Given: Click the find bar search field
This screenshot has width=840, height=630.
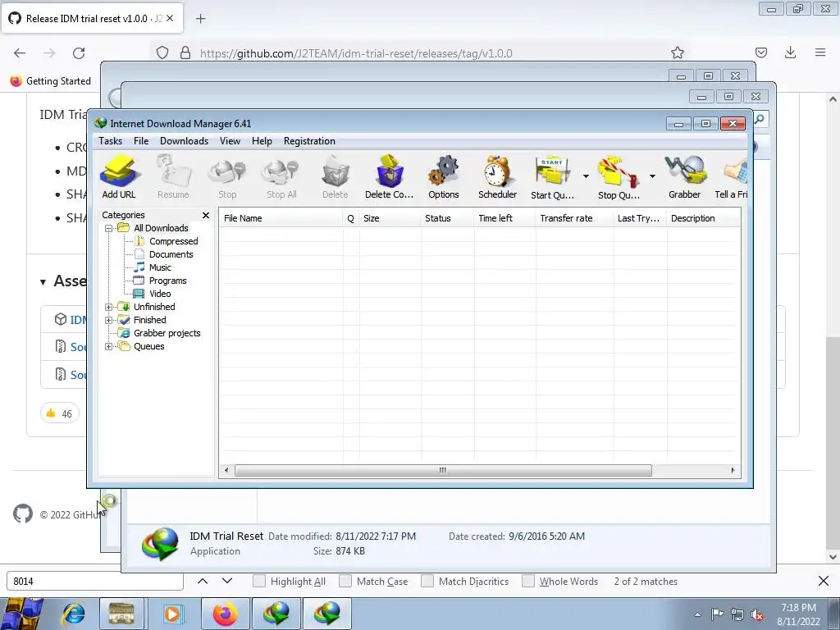Looking at the screenshot, I should pyautogui.click(x=95, y=581).
